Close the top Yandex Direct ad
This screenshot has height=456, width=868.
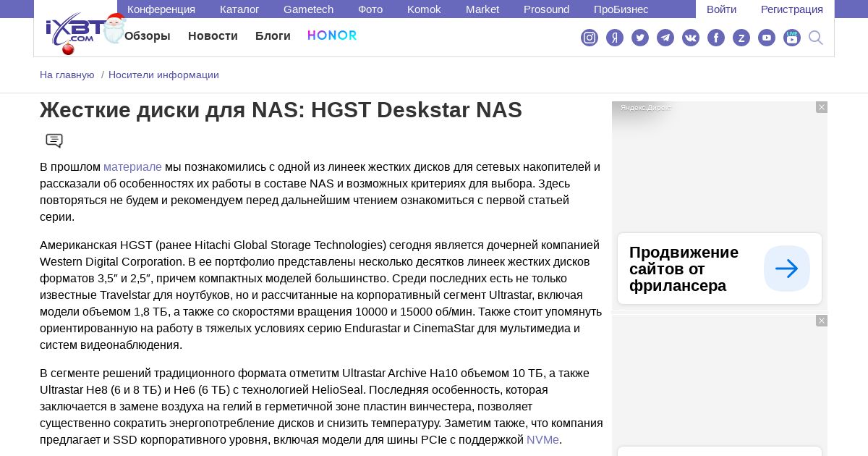pyautogui.click(x=822, y=107)
